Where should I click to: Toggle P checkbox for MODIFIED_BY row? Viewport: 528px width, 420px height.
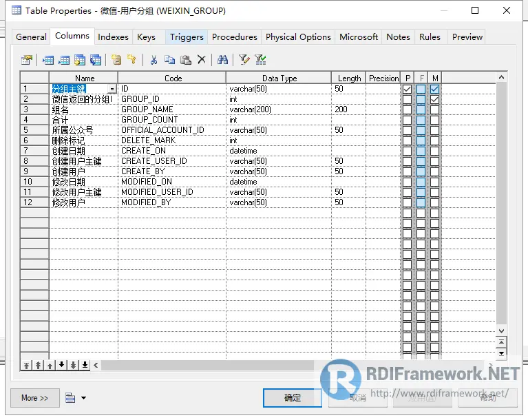[x=407, y=202]
